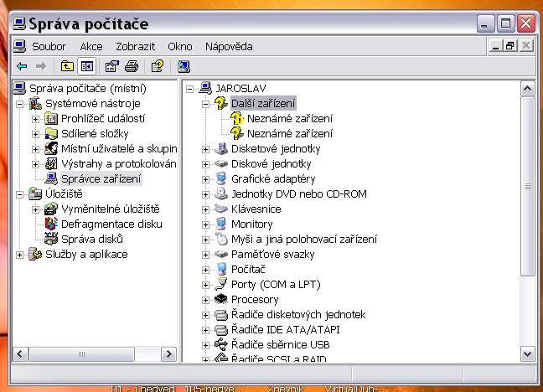Click the Diskové jednotky drive icon
Screen dimensions: 543x392
point(221,164)
